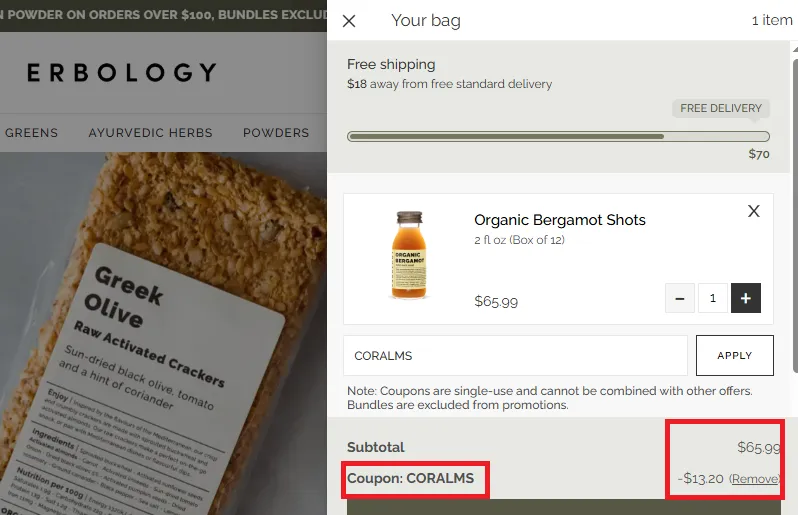The width and height of the screenshot is (798, 515).
Task: Open the Organic Bergamot Shots product image
Action: 409,255
